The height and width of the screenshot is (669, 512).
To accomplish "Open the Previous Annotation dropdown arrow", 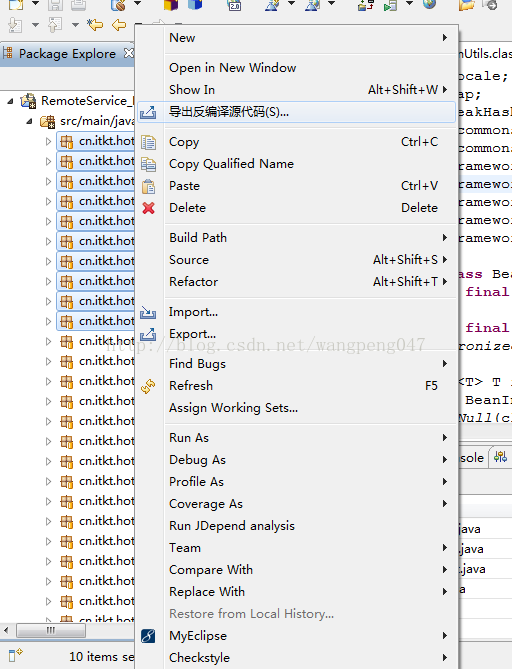I will click(75, 25).
